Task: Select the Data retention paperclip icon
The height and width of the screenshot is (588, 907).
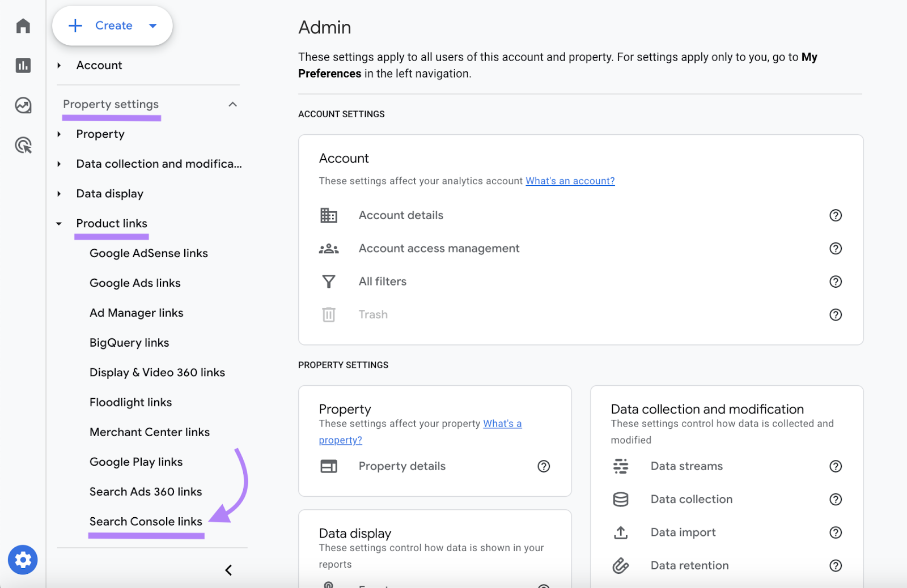Action: [621, 565]
